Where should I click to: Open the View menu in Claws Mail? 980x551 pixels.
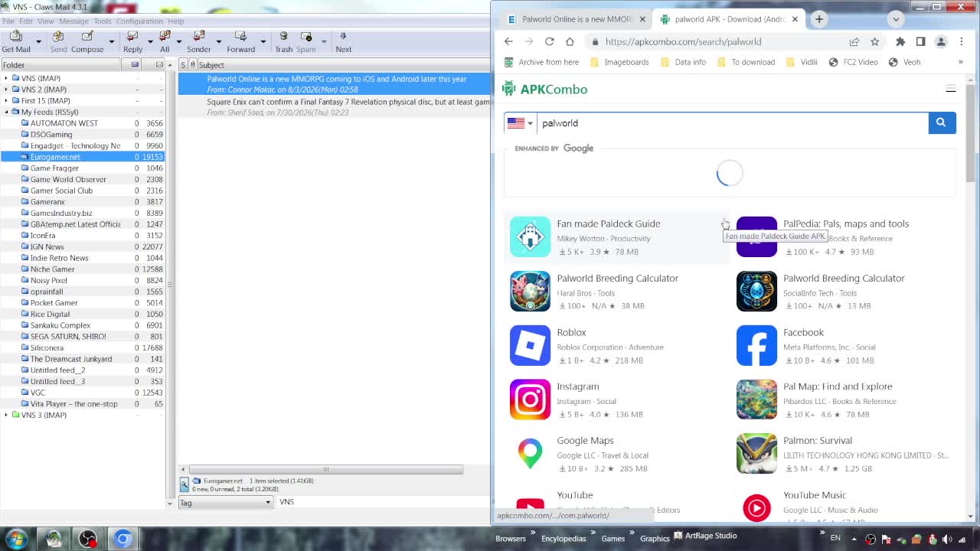click(46, 21)
